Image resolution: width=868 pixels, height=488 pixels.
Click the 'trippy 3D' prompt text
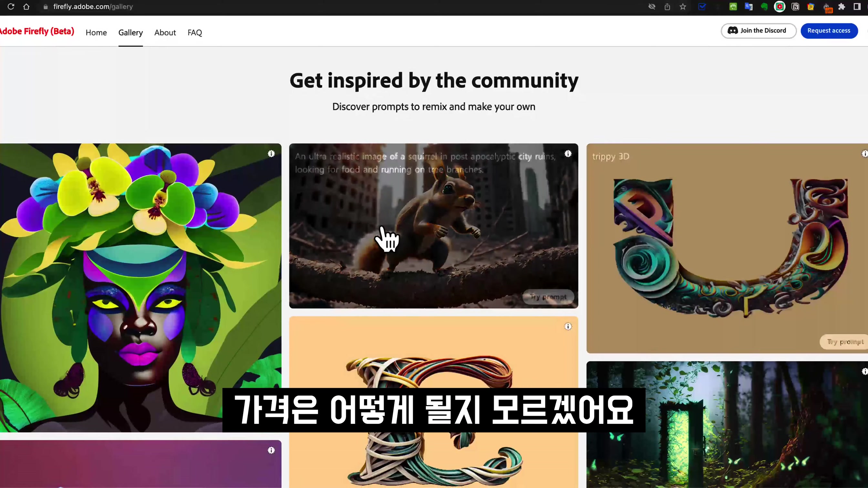pyautogui.click(x=611, y=157)
